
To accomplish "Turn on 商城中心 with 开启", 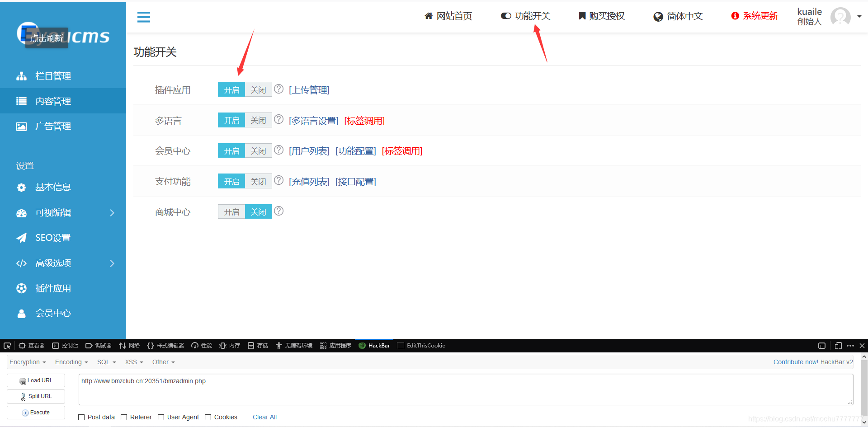I will tap(231, 211).
